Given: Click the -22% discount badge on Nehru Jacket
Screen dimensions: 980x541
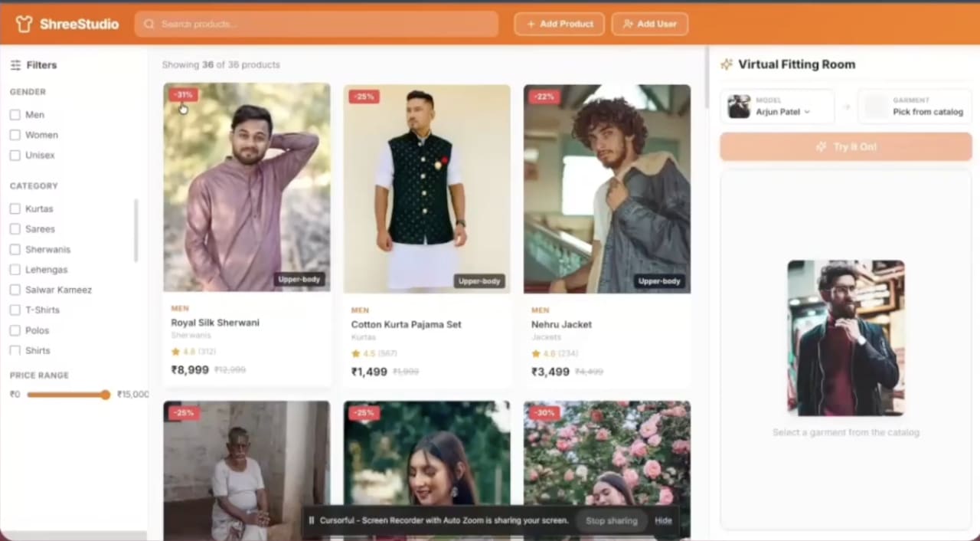Looking at the screenshot, I should (x=544, y=97).
